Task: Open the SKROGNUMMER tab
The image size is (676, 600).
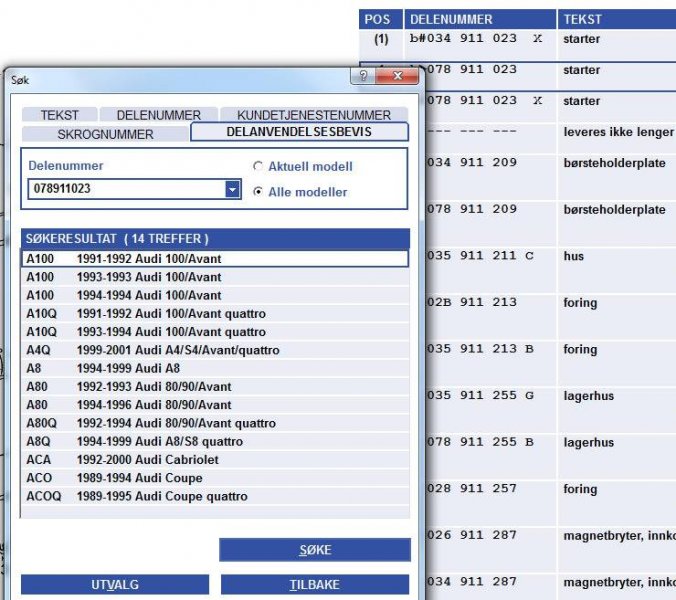Action: click(x=105, y=134)
